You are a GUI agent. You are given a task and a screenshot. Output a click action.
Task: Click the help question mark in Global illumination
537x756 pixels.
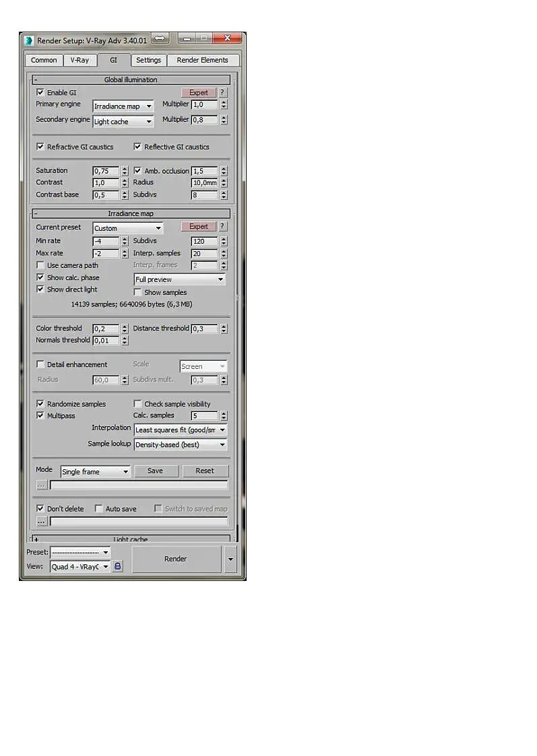222,93
